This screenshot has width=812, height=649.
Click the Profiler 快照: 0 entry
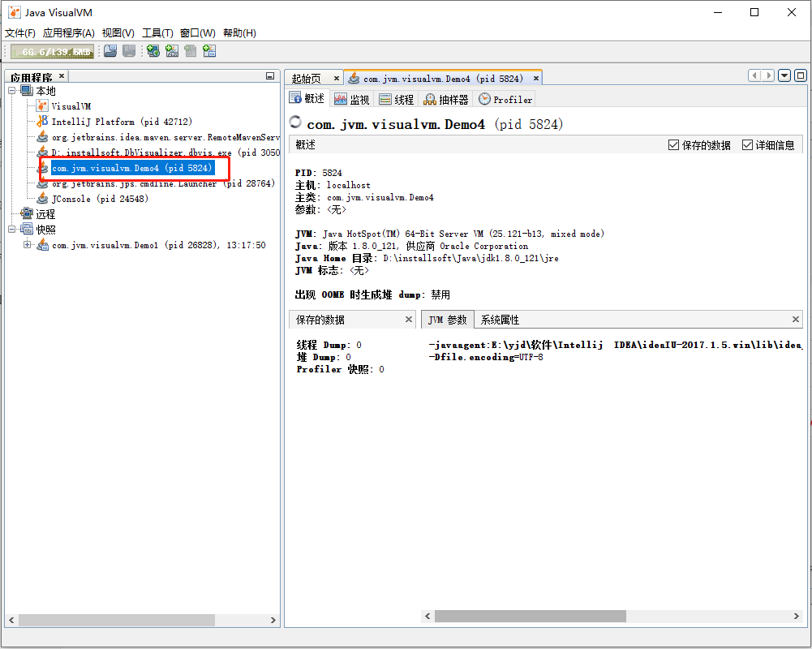pos(340,369)
